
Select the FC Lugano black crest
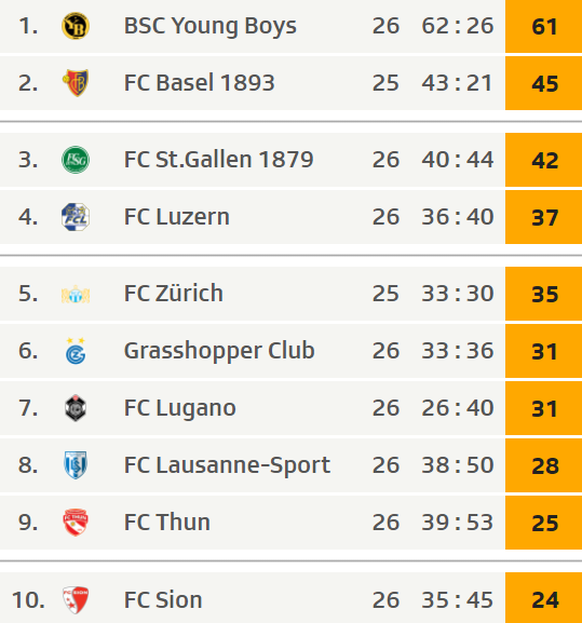75,408
